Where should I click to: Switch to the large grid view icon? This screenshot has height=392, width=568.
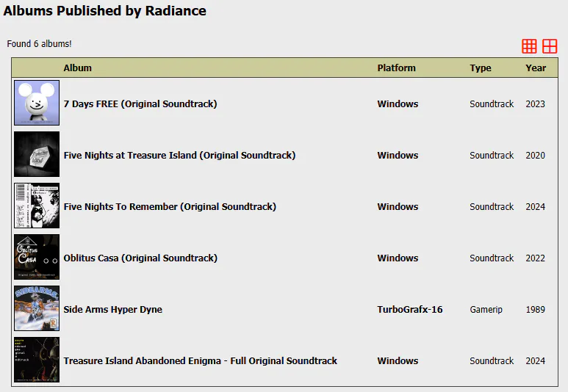point(550,46)
